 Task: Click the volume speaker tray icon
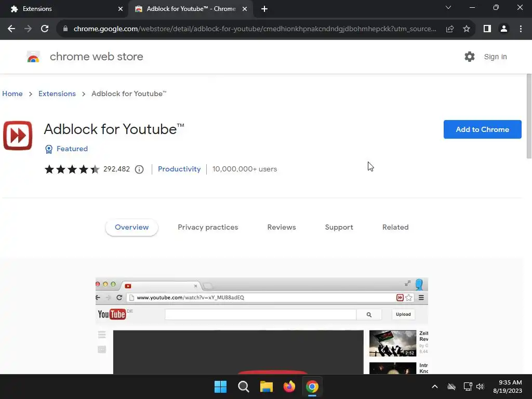[x=480, y=387]
